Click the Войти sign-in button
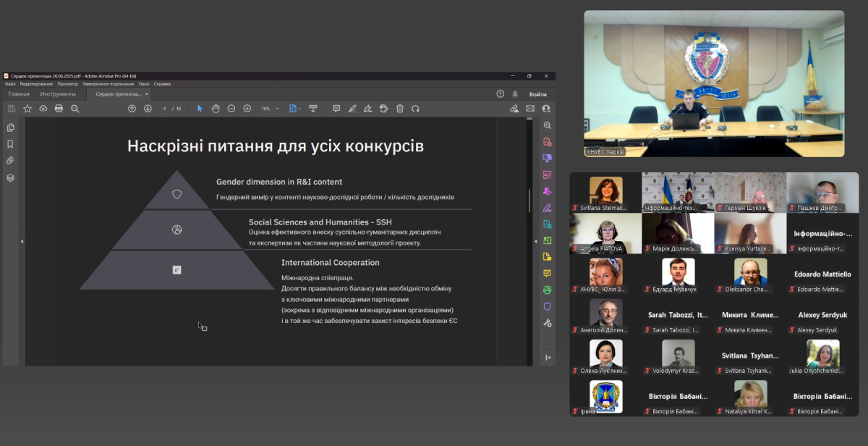The height and width of the screenshot is (446, 868). 537,94
